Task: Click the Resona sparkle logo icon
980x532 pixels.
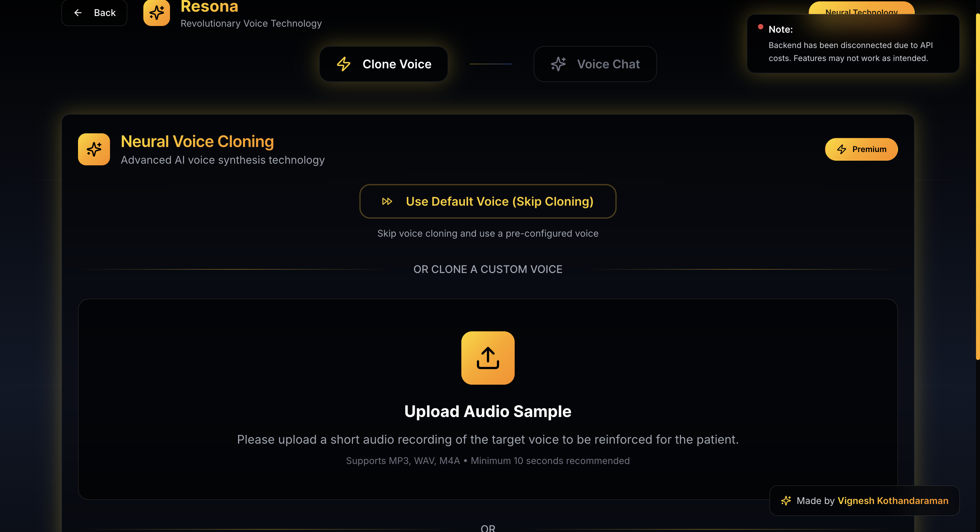Action: pyautogui.click(x=156, y=13)
